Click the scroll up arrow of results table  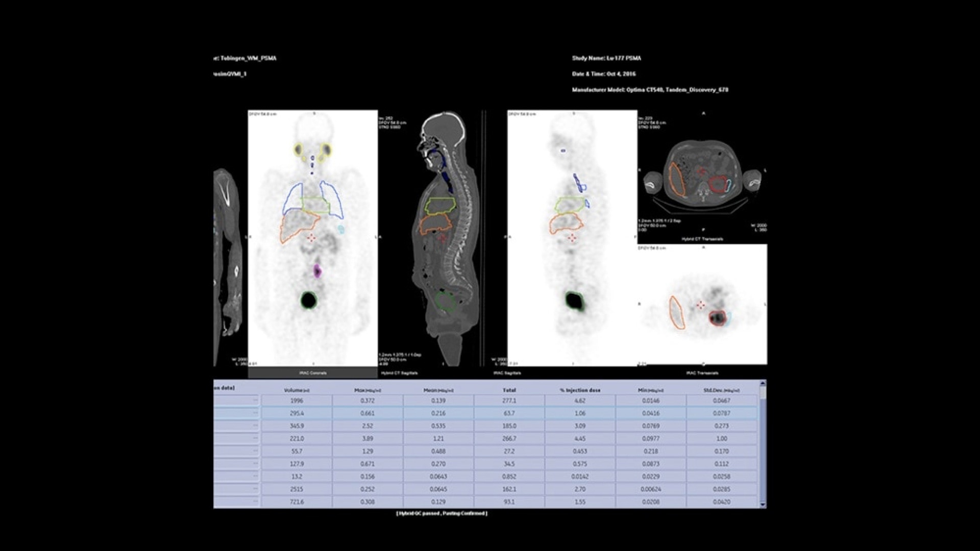[763, 383]
